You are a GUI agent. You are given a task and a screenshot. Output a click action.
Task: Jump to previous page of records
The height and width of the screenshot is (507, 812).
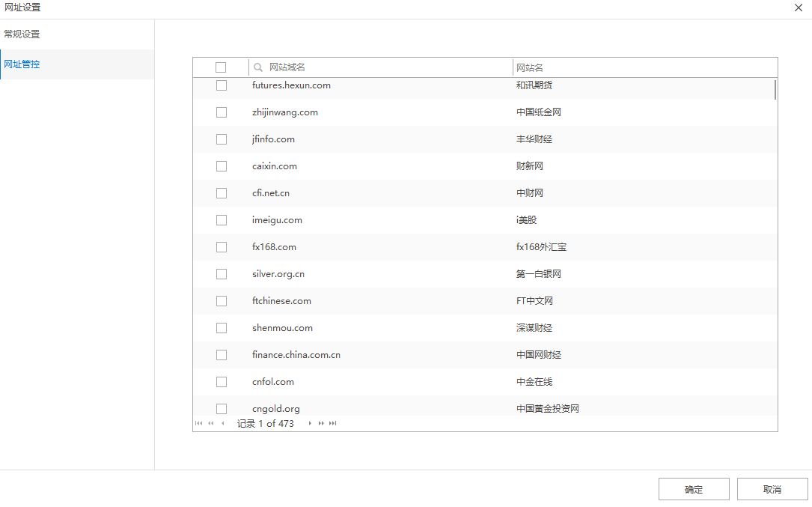tap(211, 424)
